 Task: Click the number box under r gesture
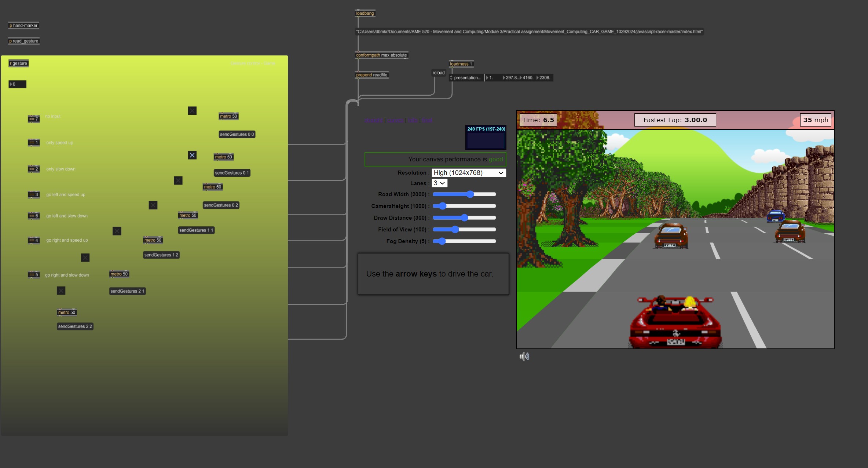(17, 84)
